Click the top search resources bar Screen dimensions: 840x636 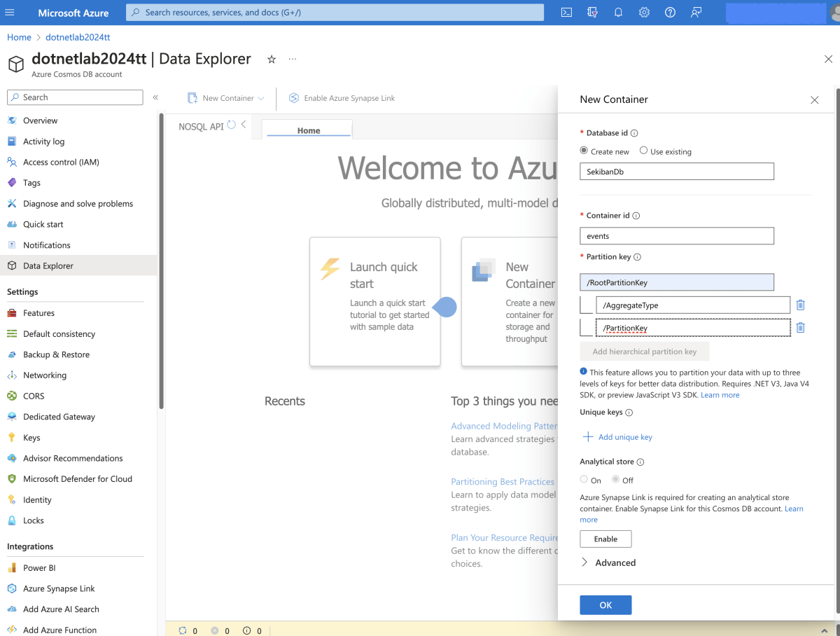click(x=335, y=13)
